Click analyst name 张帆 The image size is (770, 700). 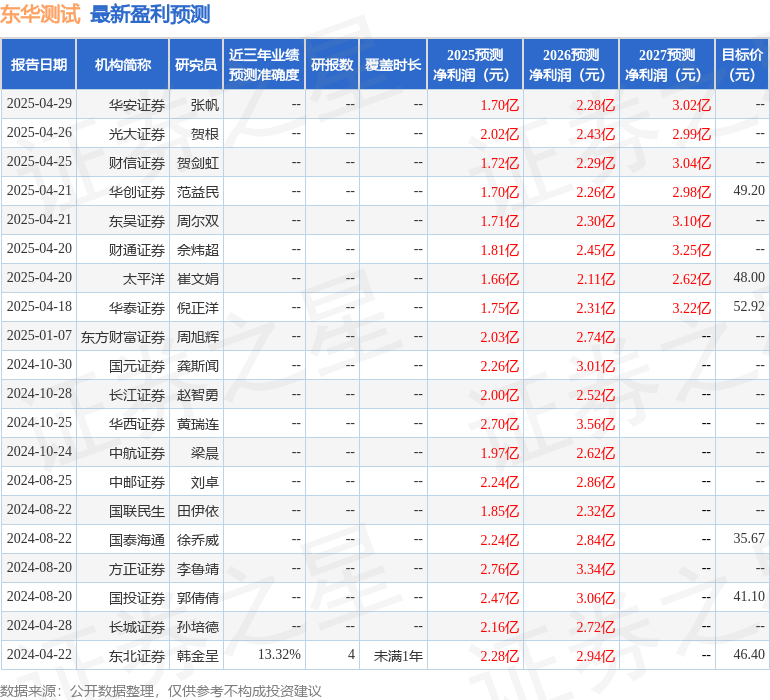pyautogui.click(x=205, y=105)
